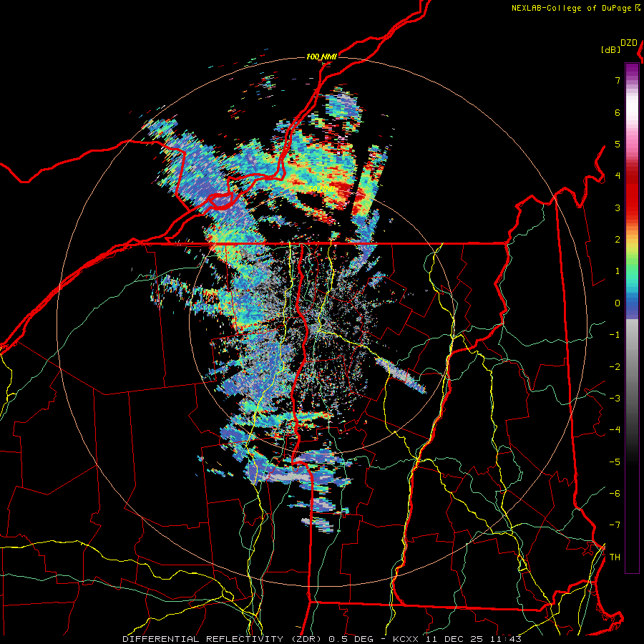Click the -2 value on color scale
The image size is (644, 644).
pyautogui.click(x=615, y=367)
